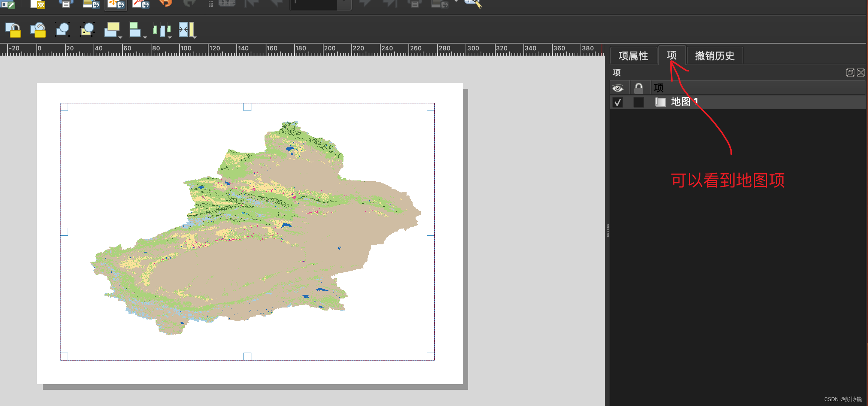The image size is (868, 406).
Task: Click top-center resize handle of map frame
Action: point(247,107)
